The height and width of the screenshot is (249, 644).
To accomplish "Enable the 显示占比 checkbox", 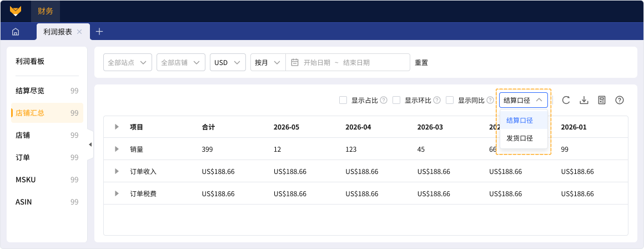I will [343, 100].
